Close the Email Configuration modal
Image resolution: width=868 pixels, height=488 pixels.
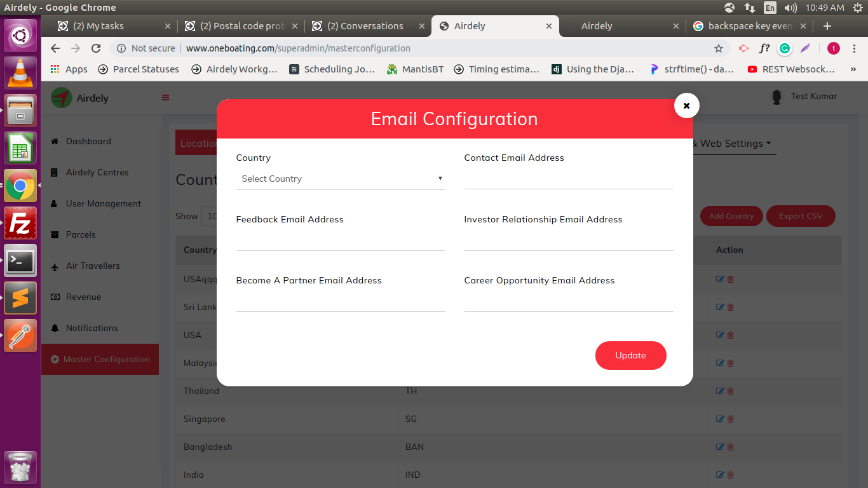tap(686, 105)
